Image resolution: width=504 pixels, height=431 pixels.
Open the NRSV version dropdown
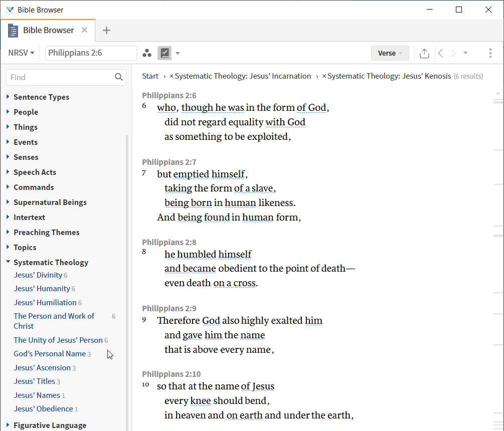tap(19, 53)
